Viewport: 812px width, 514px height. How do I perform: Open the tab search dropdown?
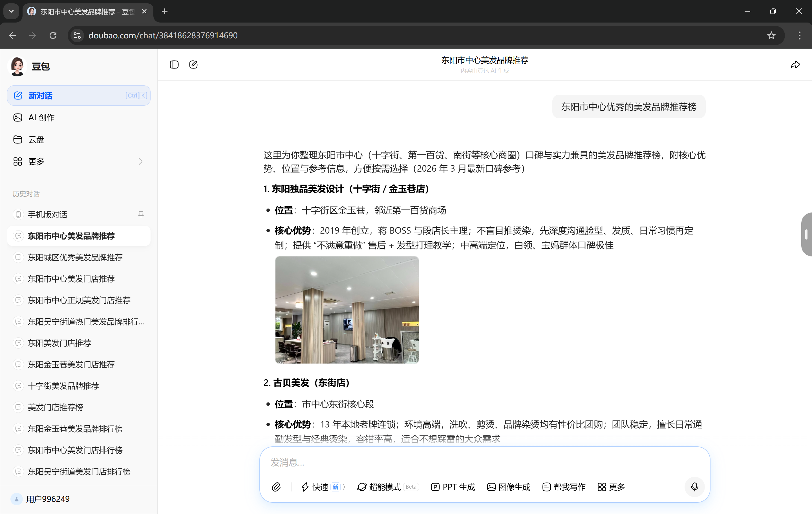pos(11,12)
